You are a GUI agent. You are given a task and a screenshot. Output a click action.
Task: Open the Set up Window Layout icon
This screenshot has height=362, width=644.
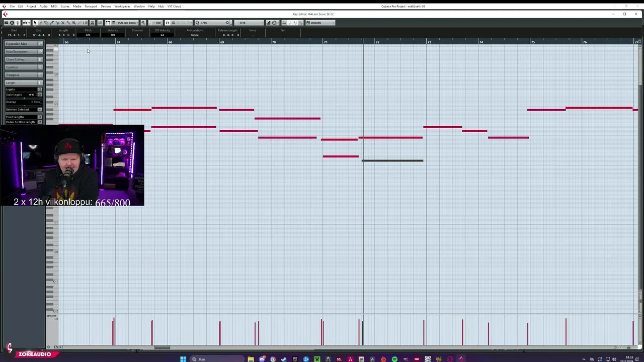[x=7, y=23]
